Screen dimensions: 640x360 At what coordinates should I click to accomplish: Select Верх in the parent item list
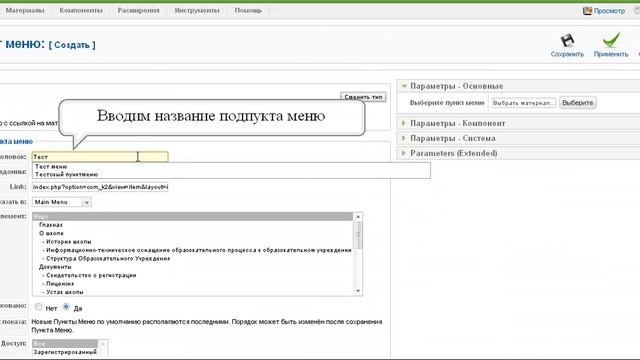click(x=193, y=216)
